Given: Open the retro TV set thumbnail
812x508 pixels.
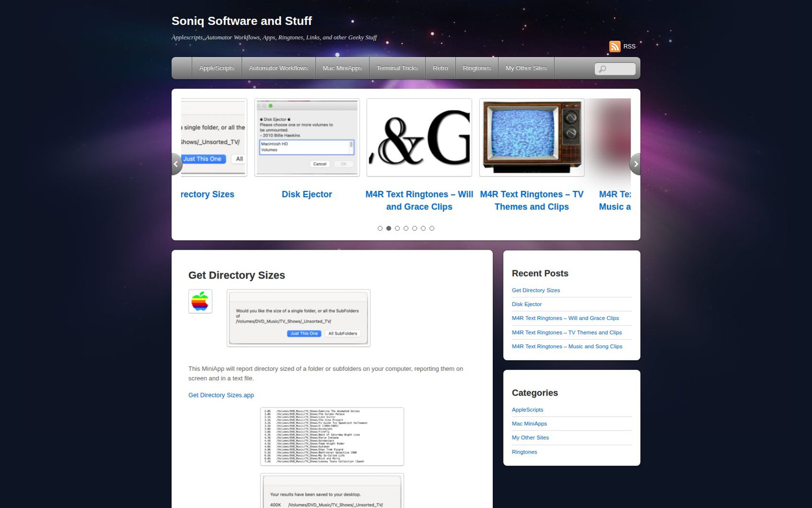Looking at the screenshot, I should pyautogui.click(x=532, y=138).
